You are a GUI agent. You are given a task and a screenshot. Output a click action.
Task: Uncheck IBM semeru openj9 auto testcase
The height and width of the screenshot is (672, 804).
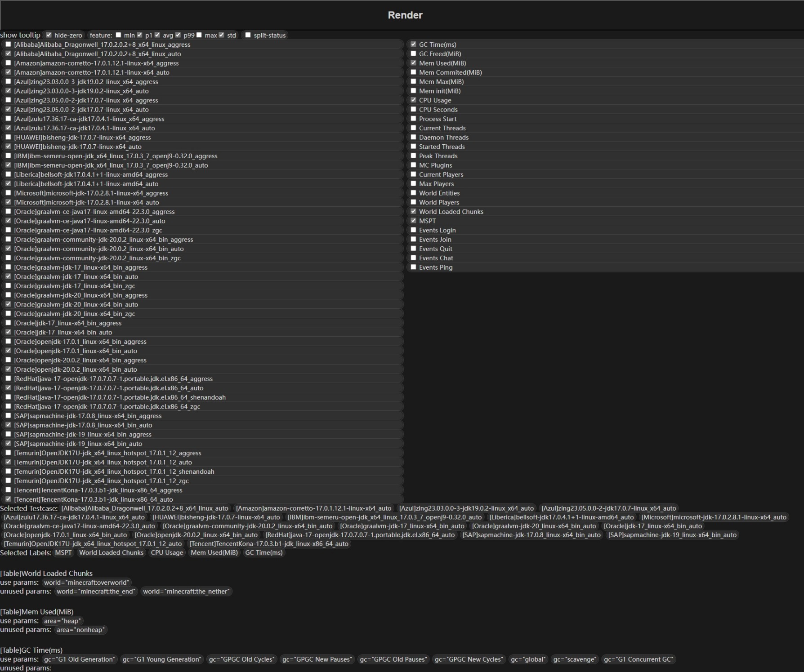click(x=8, y=165)
